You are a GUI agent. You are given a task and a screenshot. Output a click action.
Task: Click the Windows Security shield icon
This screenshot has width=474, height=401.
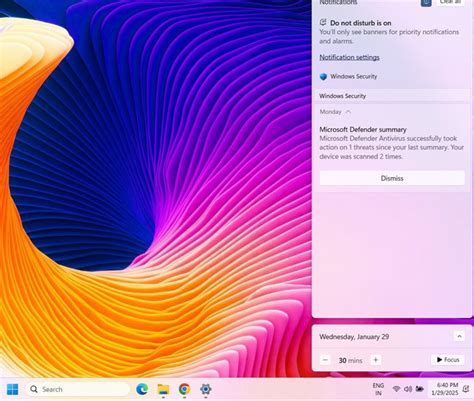pyautogui.click(x=323, y=77)
